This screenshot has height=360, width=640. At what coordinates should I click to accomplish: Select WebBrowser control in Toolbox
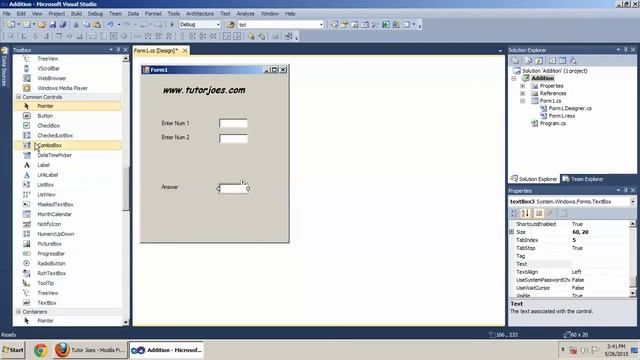coord(51,78)
